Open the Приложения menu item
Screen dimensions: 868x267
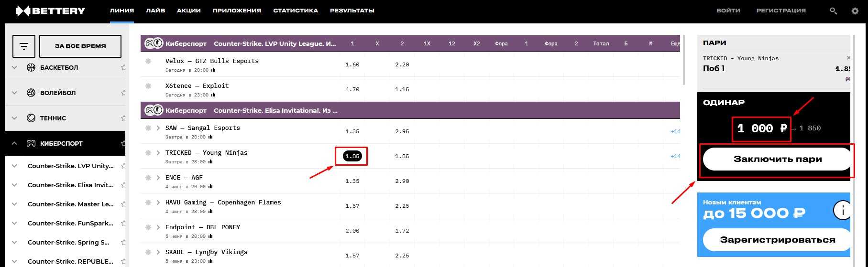click(x=237, y=11)
